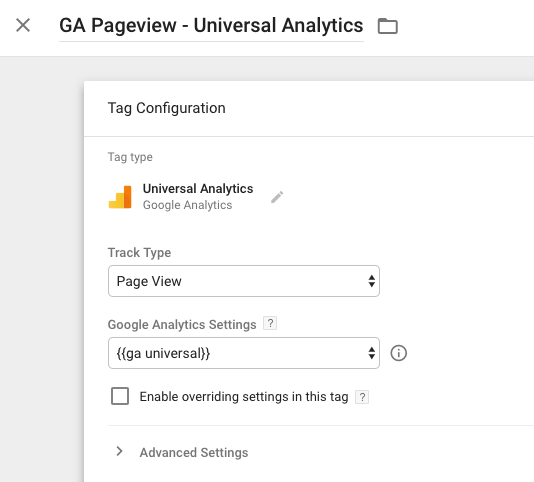Click the Google Analytics Settings field label
Image resolution: width=534 pixels, height=482 pixels.
click(x=182, y=325)
